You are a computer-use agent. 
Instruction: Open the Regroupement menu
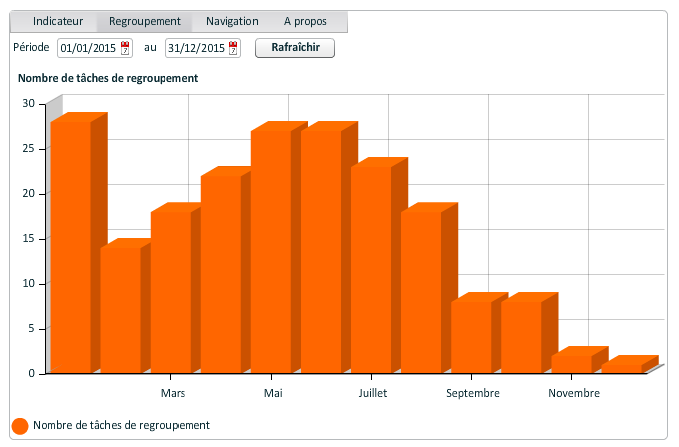[x=145, y=21]
